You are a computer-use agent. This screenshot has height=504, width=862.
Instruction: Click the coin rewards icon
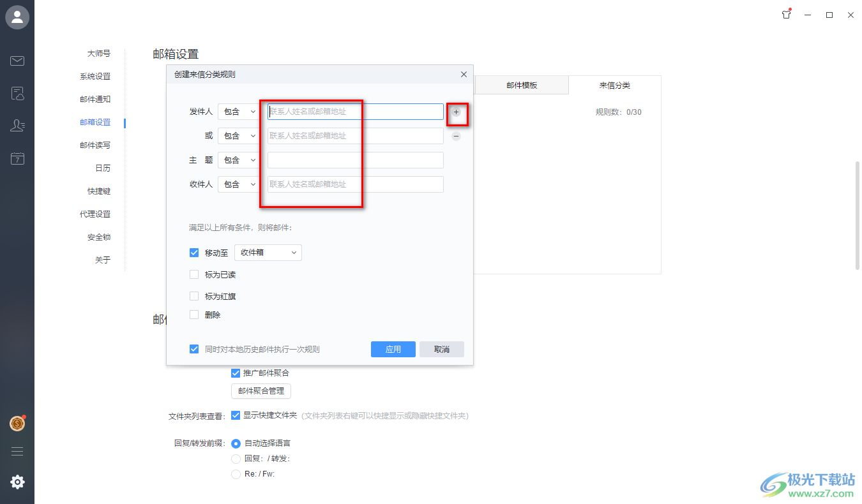pos(17,423)
